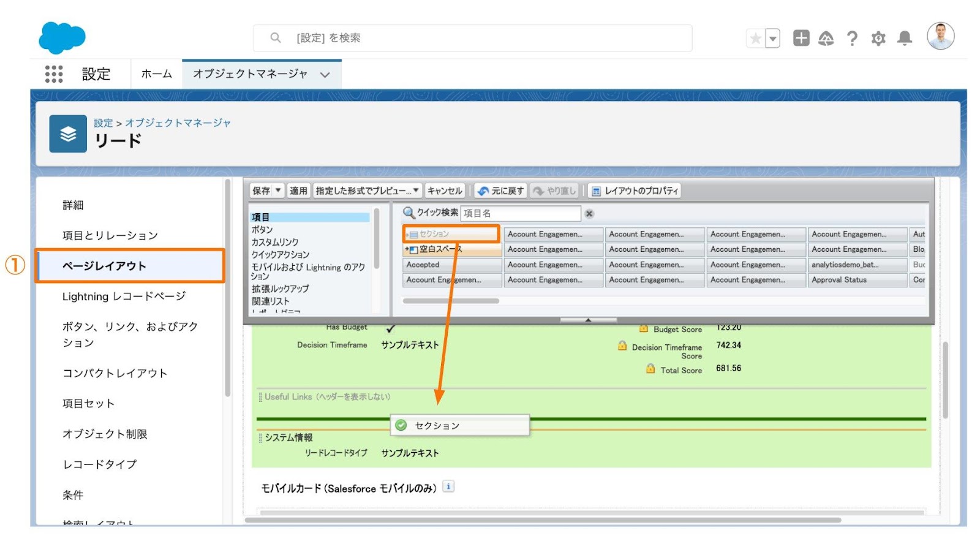Open the global actions plus icon
Image resolution: width=980 pixels, height=549 pixels.
pos(801,38)
